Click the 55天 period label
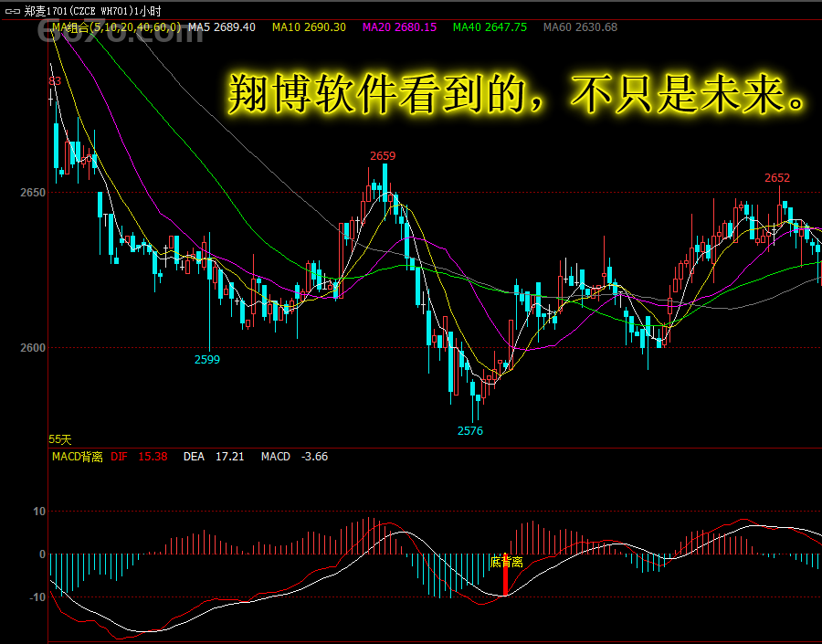Viewport: 822px width, 644px height. pos(59,439)
